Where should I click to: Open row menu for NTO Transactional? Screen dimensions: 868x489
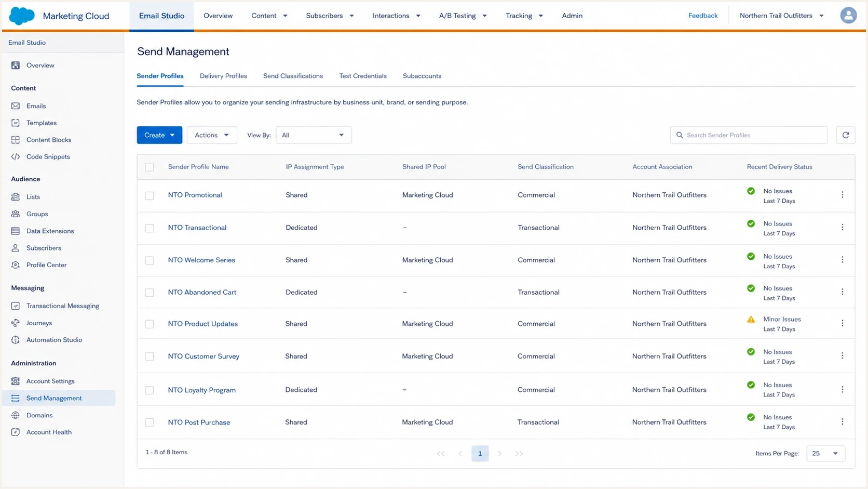pos(843,228)
